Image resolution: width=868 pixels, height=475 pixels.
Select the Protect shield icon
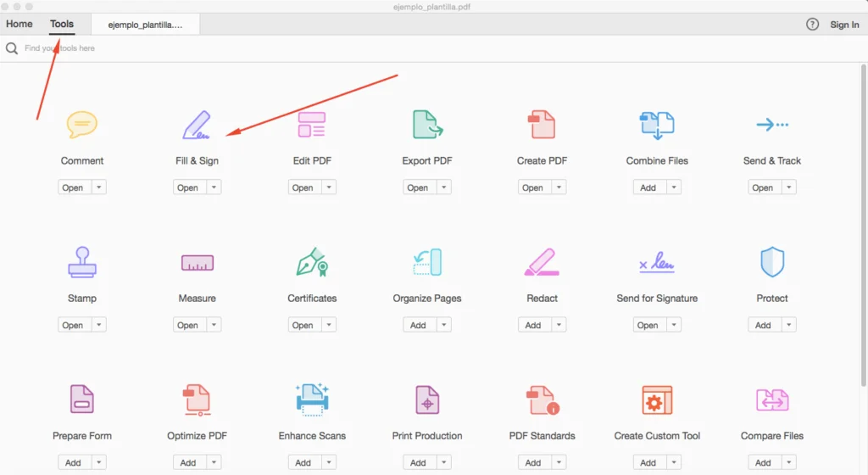pyautogui.click(x=771, y=263)
